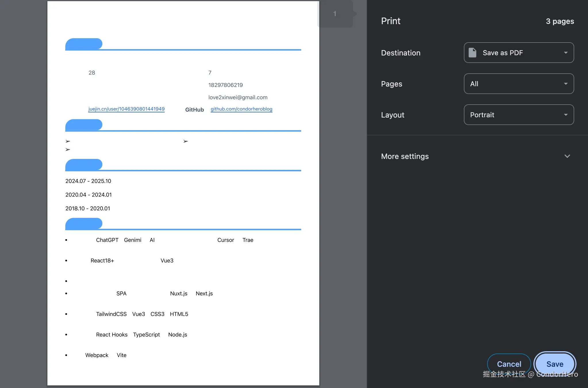Click the 3 pages count label
Viewport: 588px width, 388px height.
(560, 21)
